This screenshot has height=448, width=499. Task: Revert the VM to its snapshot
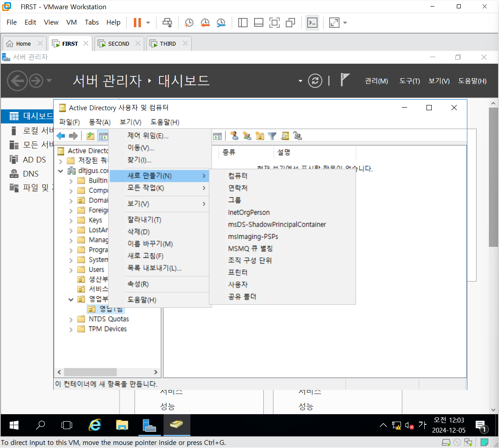(x=205, y=22)
